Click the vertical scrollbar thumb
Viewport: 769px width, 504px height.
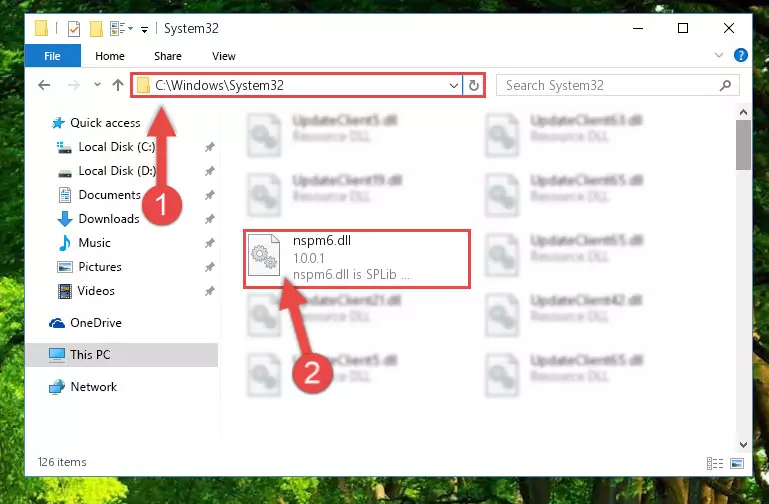coord(743,145)
